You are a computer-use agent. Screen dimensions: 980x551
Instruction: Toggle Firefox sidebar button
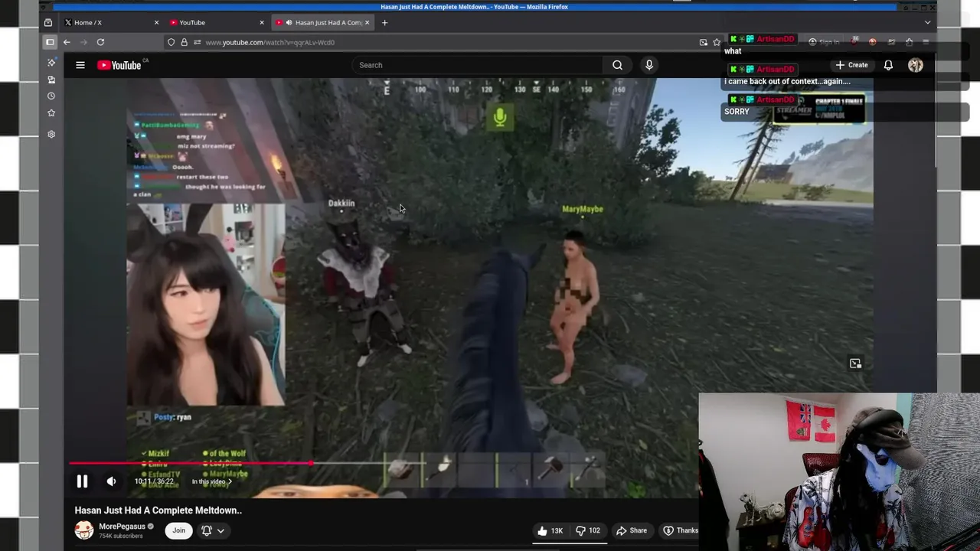pyautogui.click(x=50, y=42)
